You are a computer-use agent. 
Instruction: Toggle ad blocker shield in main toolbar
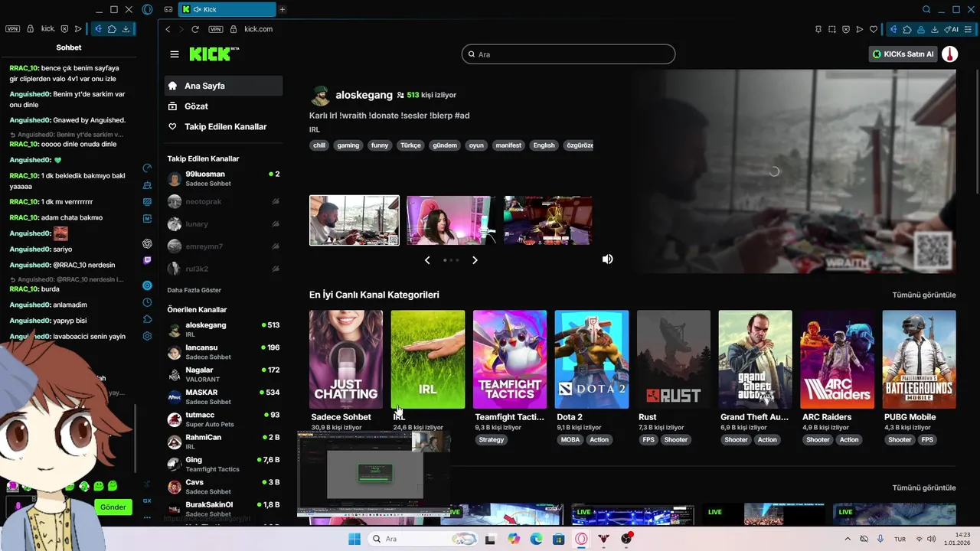pyautogui.click(x=845, y=29)
